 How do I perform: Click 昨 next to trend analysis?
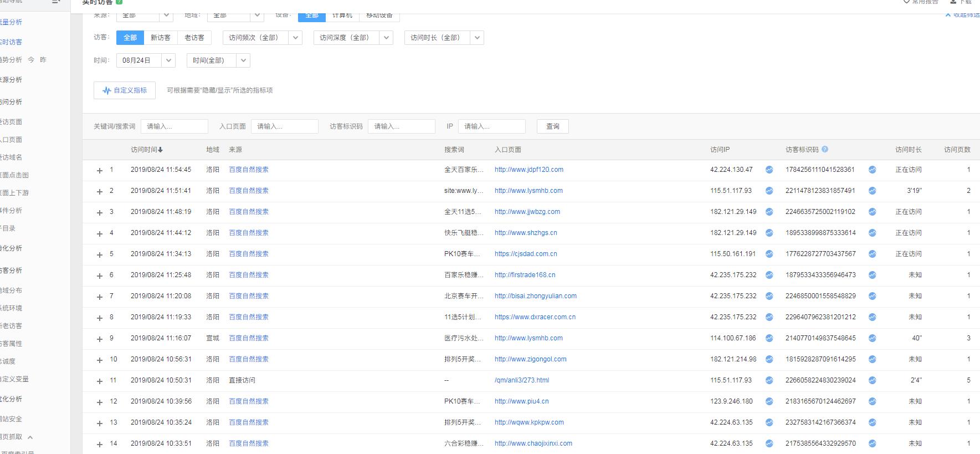coord(43,60)
